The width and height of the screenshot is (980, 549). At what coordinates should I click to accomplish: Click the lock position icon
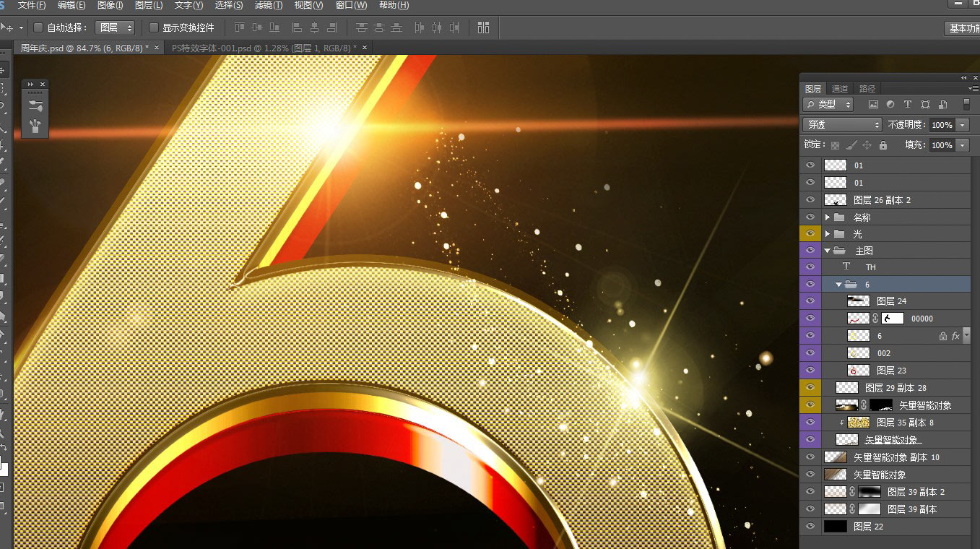[867, 145]
